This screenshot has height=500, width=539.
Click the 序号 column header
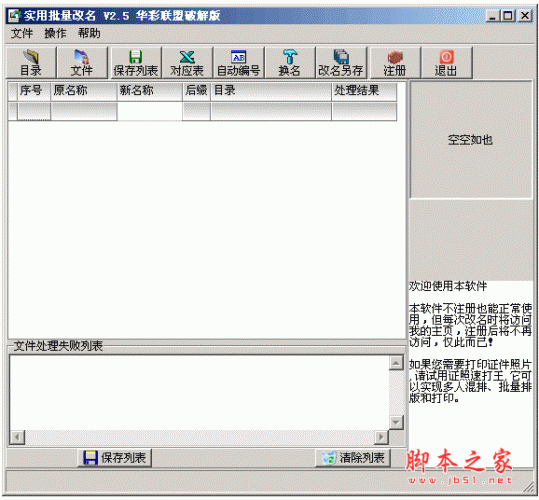[x=34, y=91]
